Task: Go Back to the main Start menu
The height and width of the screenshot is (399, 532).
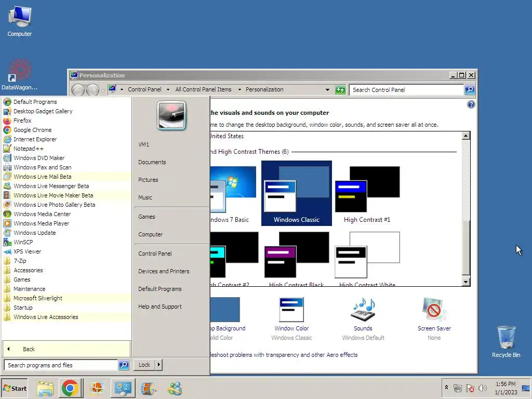Action: [x=66, y=349]
